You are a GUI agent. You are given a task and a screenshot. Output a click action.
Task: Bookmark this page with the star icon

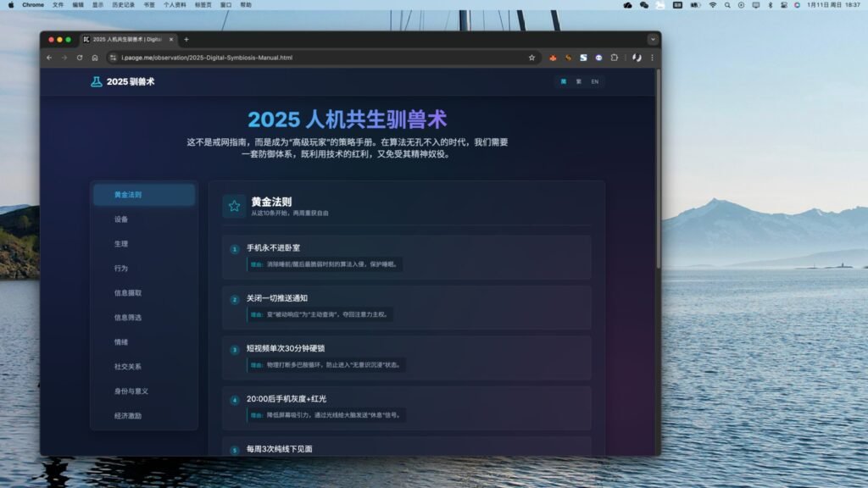pos(531,58)
